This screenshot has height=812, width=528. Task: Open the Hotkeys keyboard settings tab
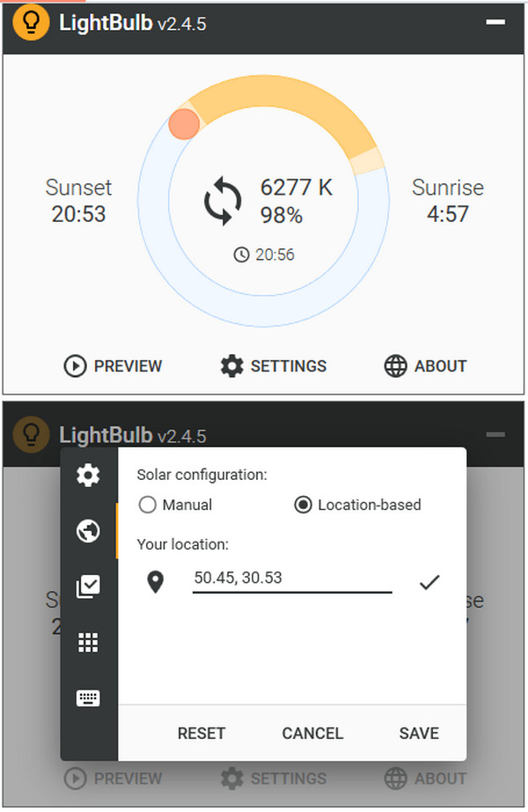[88, 698]
